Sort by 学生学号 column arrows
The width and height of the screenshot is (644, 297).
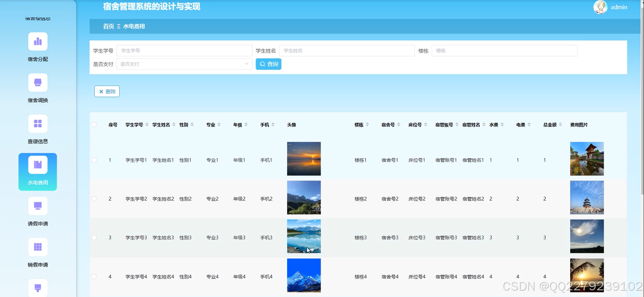[x=147, y=125]
